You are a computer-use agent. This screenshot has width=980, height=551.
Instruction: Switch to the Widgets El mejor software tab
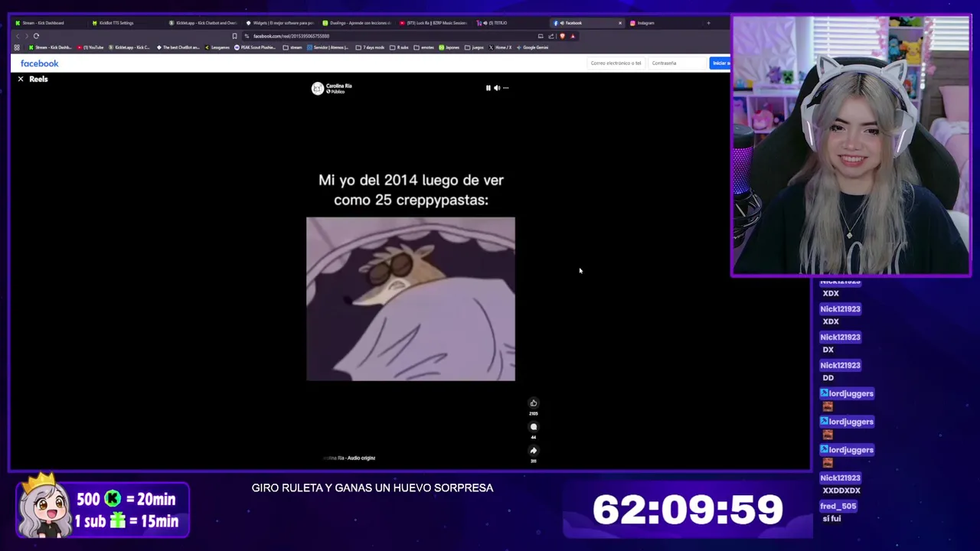(279, 23)
